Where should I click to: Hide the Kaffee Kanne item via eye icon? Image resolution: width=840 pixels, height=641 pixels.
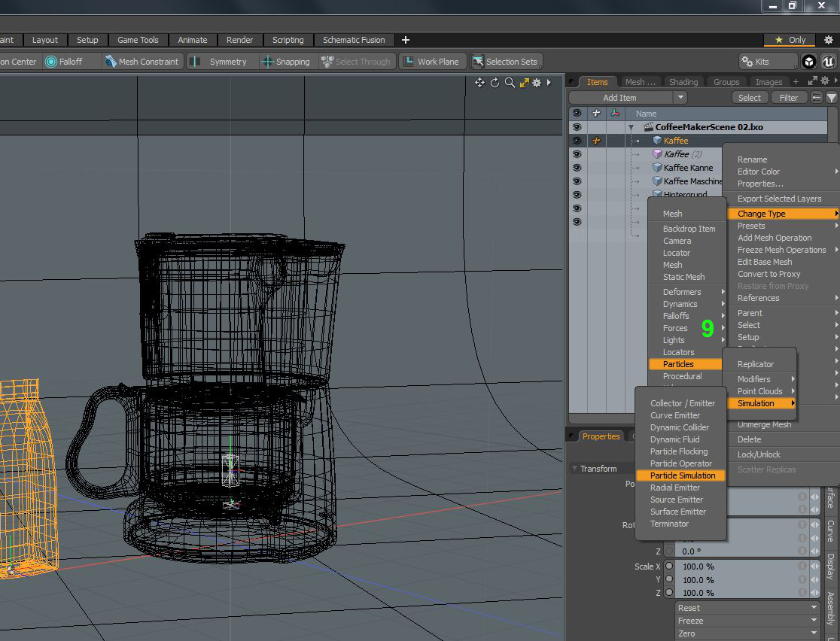577,168
